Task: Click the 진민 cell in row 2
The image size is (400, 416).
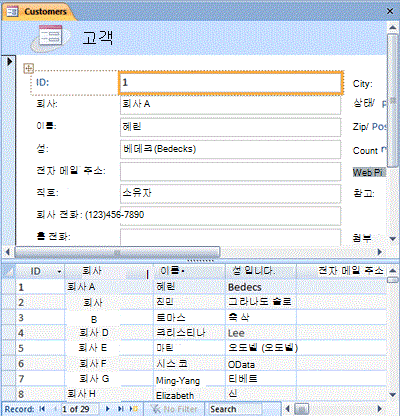Action: [x=189, y=302]
